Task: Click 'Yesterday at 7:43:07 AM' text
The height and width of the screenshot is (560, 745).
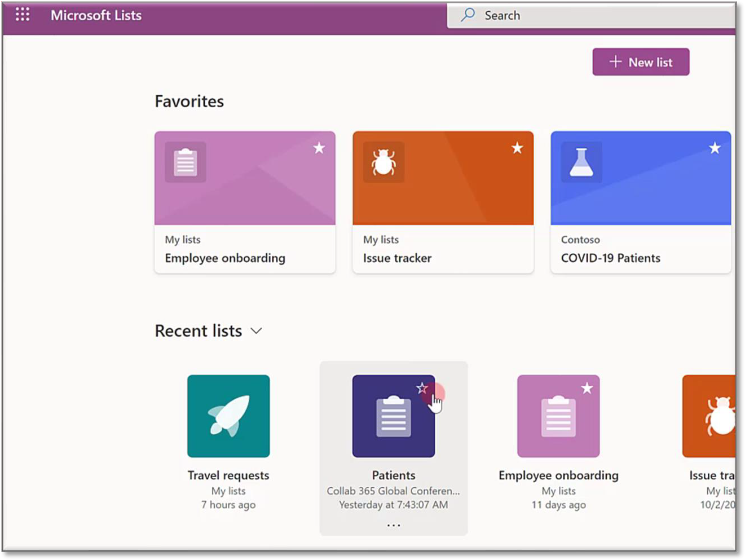Action: pos(394,505)
